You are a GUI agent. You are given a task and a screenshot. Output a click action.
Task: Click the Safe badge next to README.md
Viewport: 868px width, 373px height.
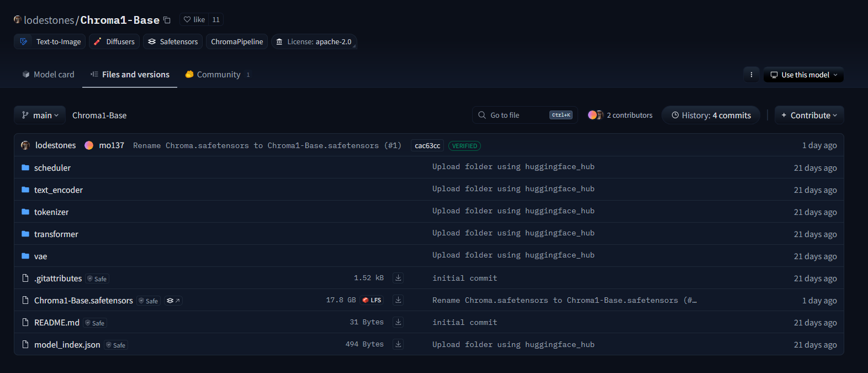[95, 323]
